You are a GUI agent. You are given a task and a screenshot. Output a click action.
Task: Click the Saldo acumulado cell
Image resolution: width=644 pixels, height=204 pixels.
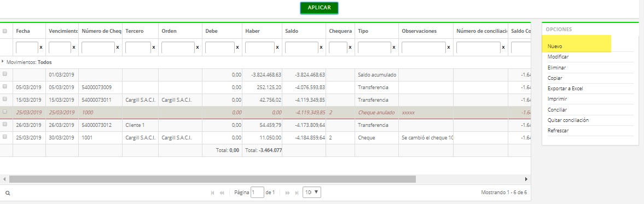pyautogui.click(x=376, y=75)
